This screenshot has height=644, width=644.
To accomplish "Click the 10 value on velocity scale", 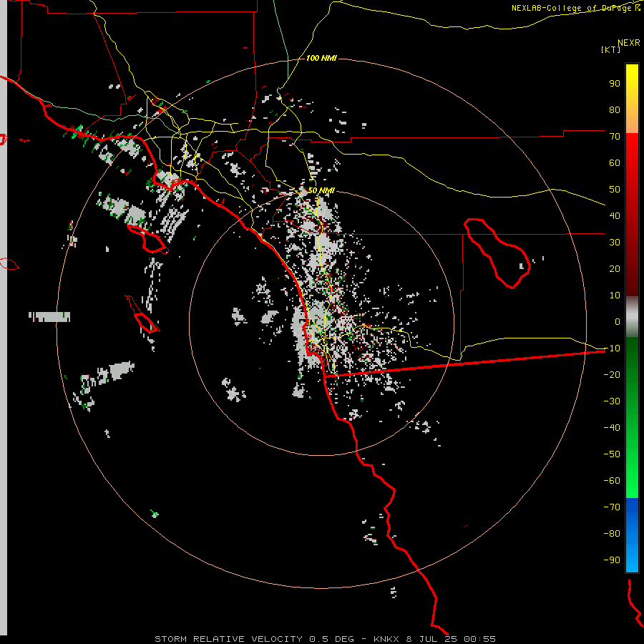I will click(x=615, y=296).
